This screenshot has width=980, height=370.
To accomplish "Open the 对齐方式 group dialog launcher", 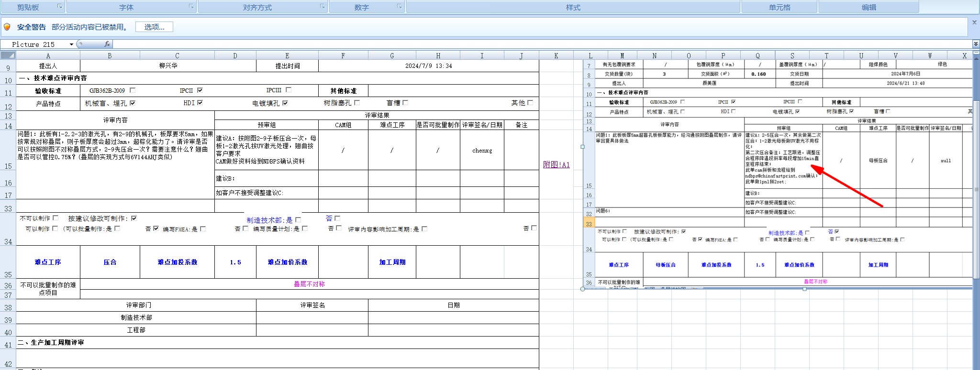I will click(322, 7).
